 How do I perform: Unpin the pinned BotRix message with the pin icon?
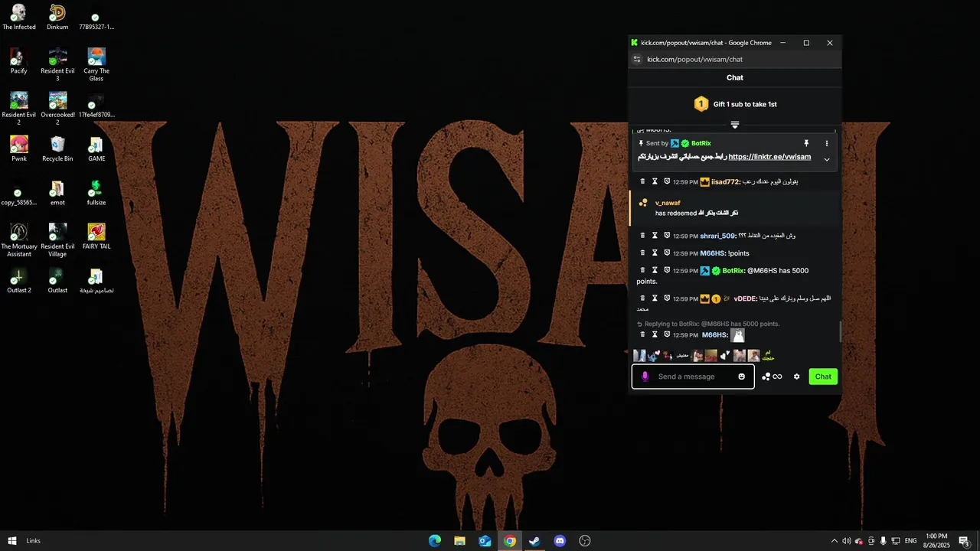806,143
